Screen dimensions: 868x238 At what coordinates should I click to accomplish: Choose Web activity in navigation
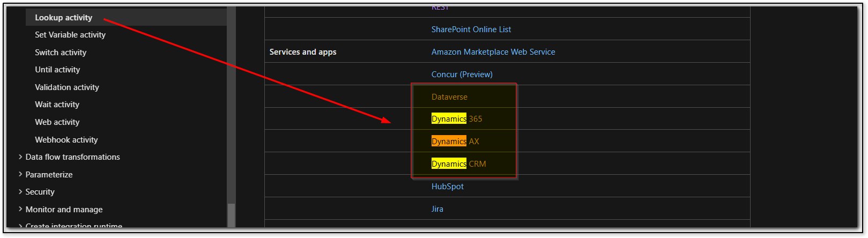(57, 122)
